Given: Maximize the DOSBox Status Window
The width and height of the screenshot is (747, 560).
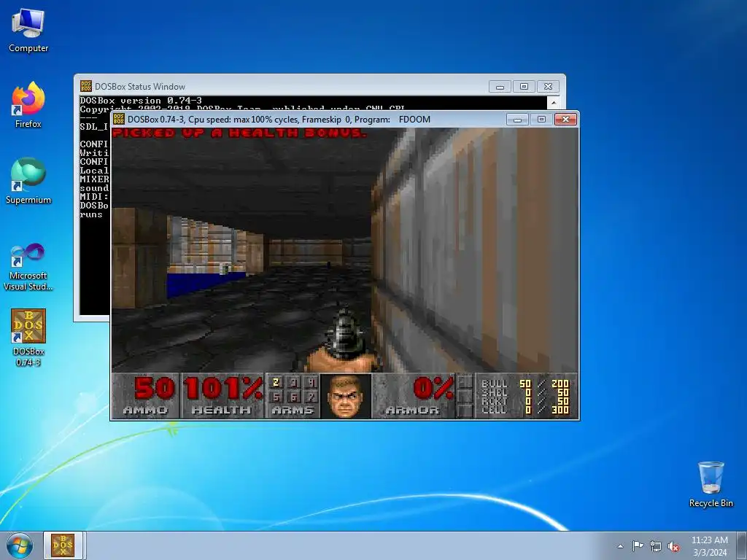Looking at the screenshot, I should point(524,87).
